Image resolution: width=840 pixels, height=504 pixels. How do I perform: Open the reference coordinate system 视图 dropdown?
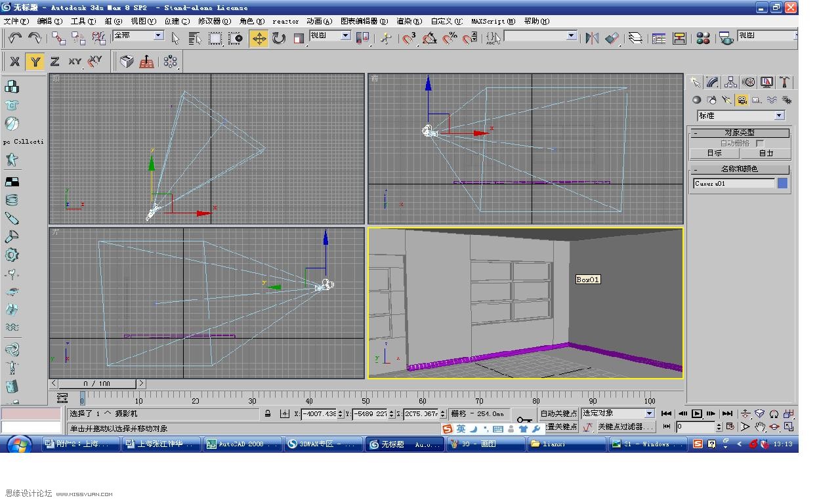(x=330, y=35)
